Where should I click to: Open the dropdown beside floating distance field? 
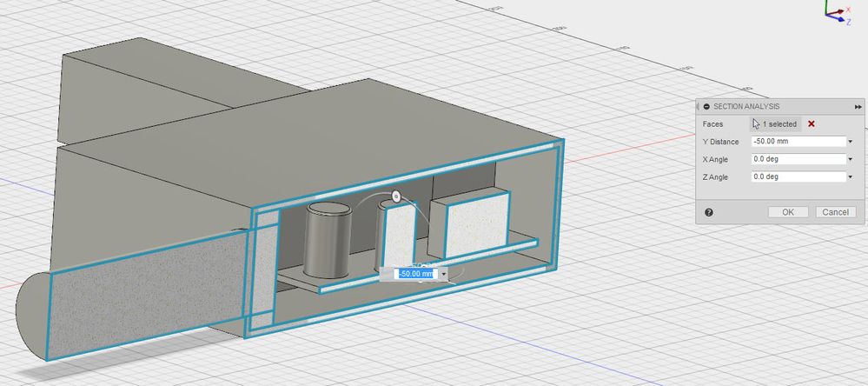pyautogui.click(x=443, y=274)
